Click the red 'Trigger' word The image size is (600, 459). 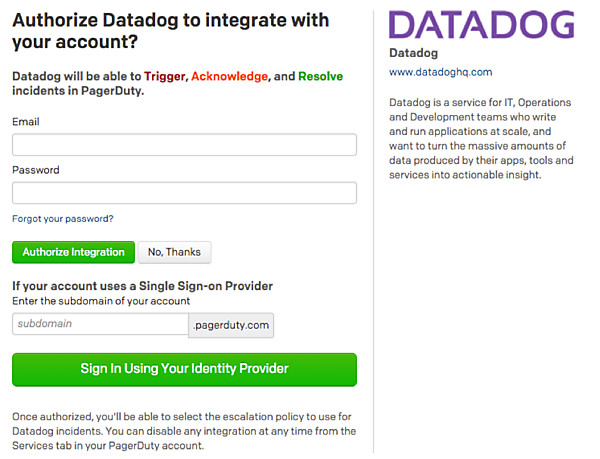click(165, 76)
